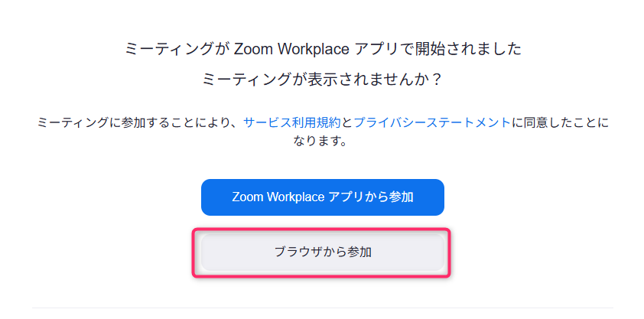The height and width of the screenshot is (319, 644).
Task: Open the プライバシーステートメント link
Action: coord(431,122)
